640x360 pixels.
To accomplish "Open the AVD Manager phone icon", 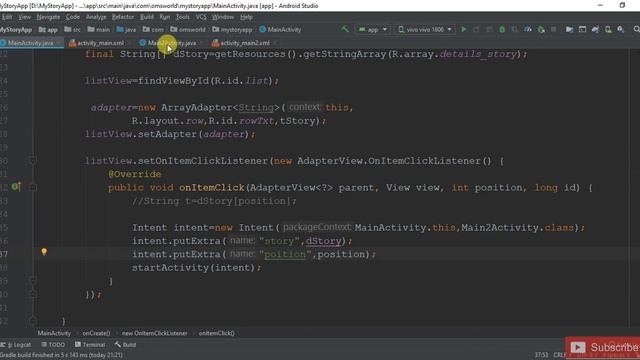I will tap(608, 29).
